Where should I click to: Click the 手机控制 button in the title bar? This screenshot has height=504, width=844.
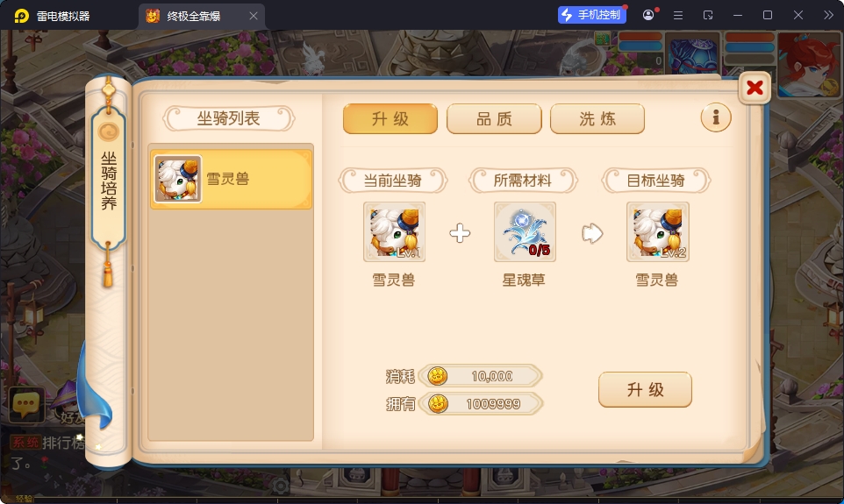coord(592,15)
